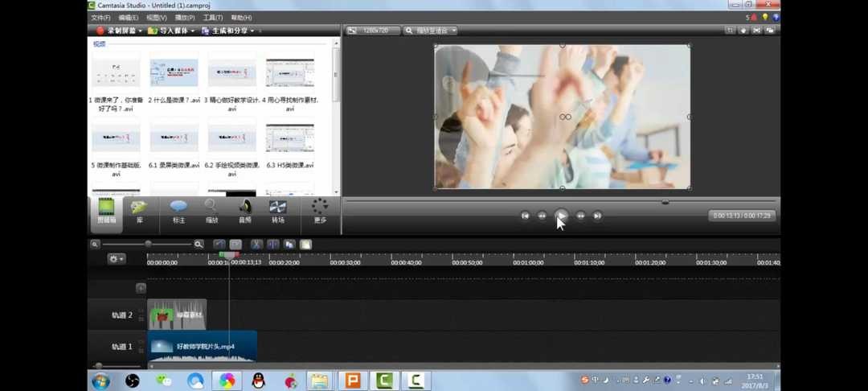Click the preview playback seek slider handle

[665, 202]
